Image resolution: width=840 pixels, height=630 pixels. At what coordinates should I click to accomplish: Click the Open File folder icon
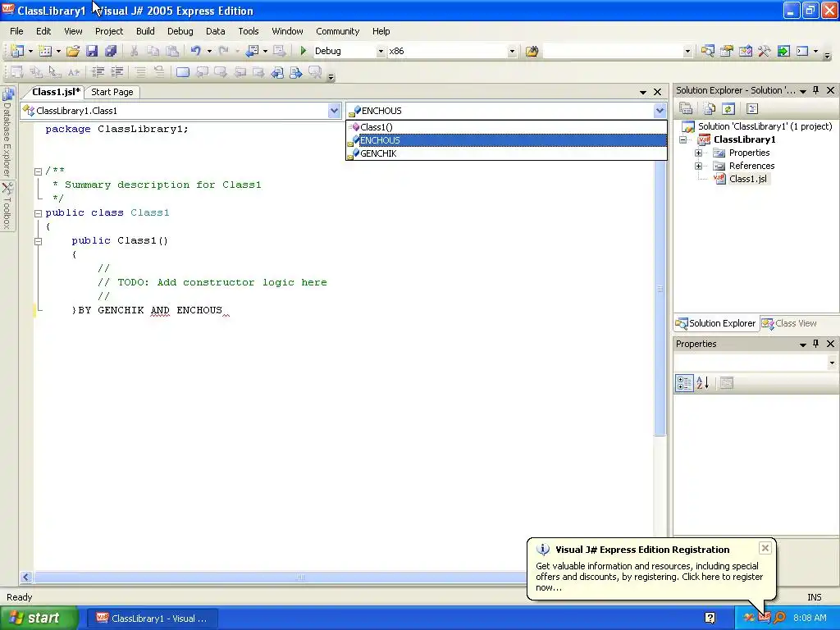73,51
